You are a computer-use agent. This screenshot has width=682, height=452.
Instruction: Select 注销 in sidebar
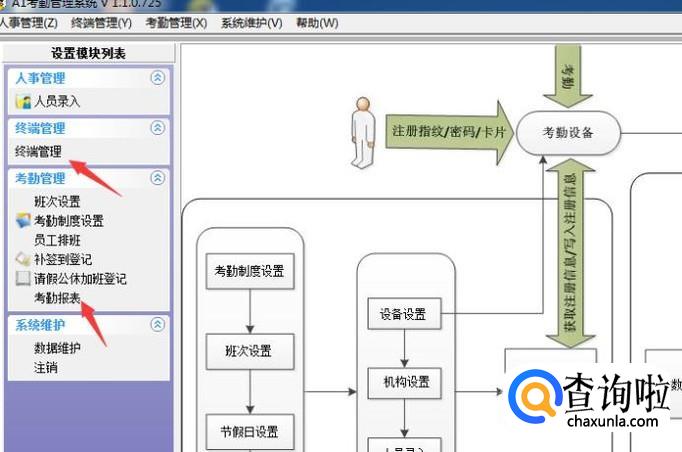[x=46, y=368]
